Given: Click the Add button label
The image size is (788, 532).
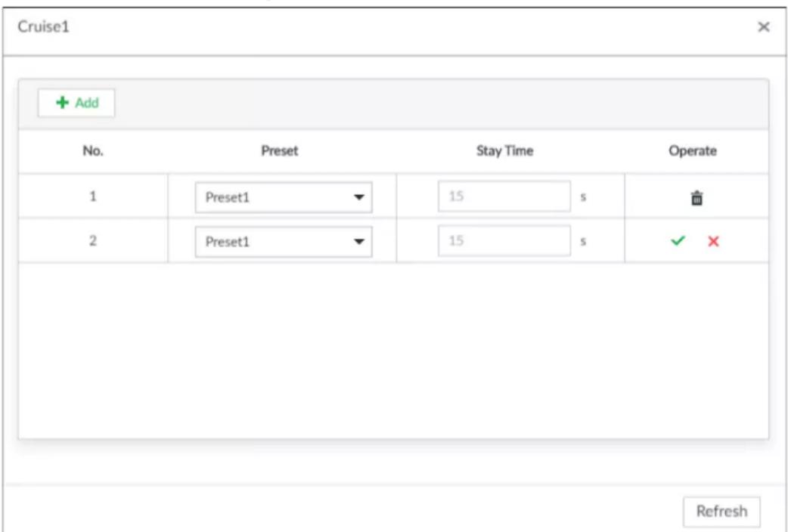Looking at the screenshot, I should 87,103.
